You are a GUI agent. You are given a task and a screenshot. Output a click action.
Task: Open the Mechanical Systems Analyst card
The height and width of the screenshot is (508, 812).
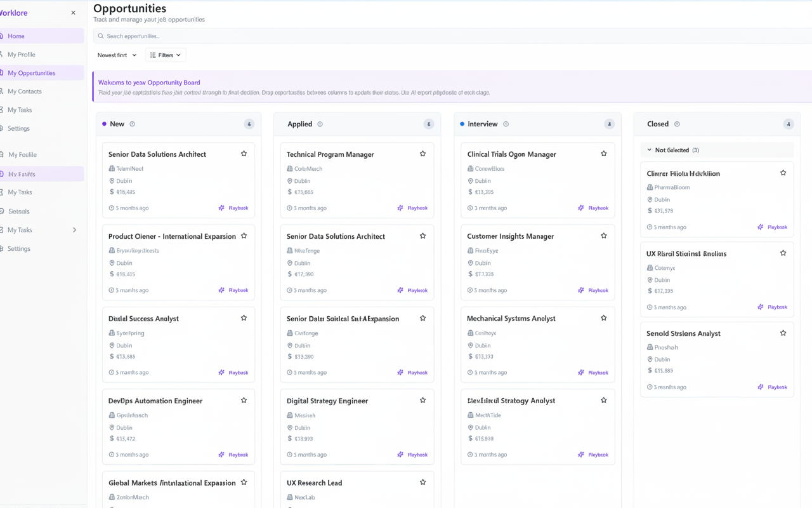511,319
